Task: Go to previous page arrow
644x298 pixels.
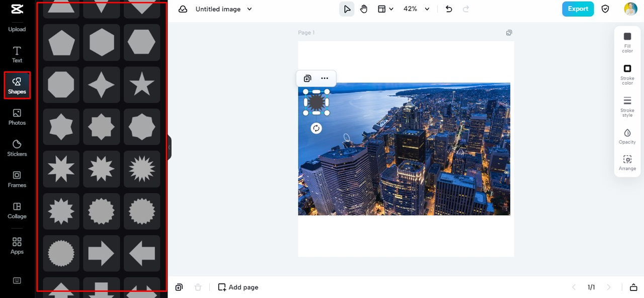Action: click(574, 287)
